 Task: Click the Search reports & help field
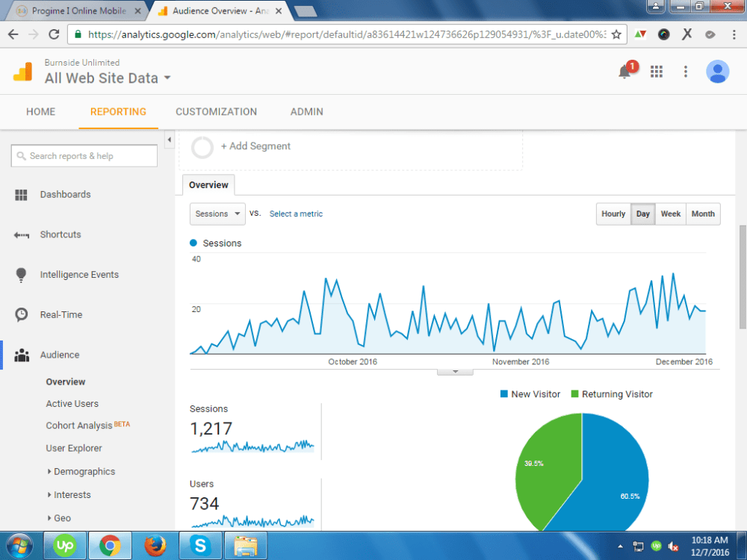point(84,156)
